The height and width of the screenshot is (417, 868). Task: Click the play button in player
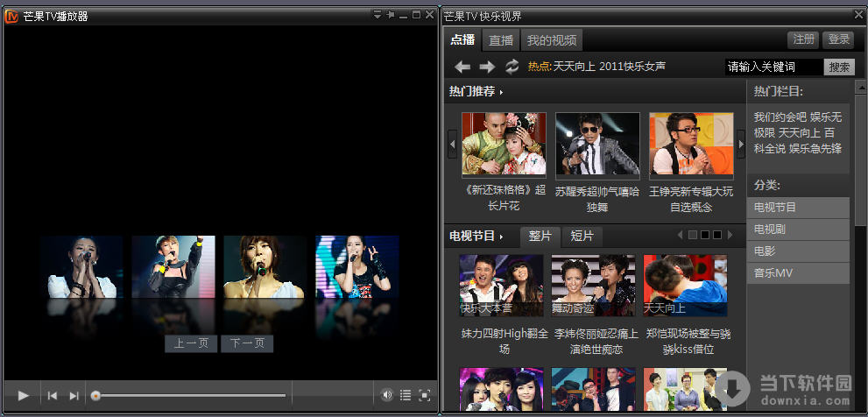(x=24, y=395)
